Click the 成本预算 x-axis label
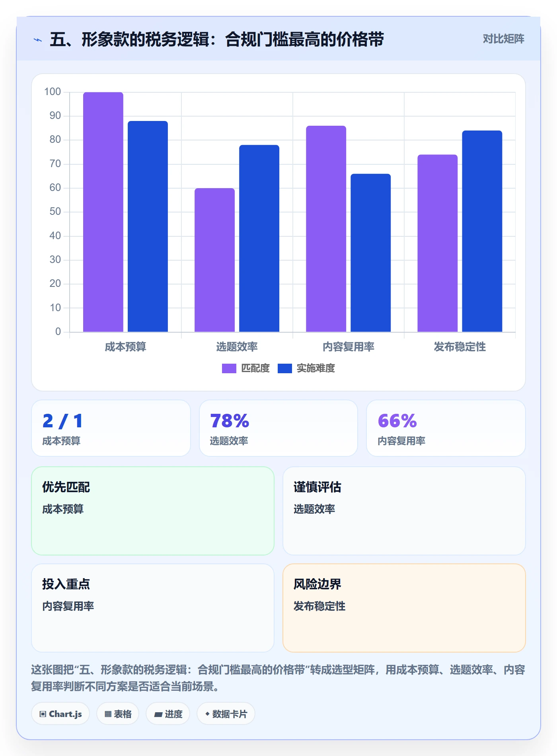 coord(125,347)
